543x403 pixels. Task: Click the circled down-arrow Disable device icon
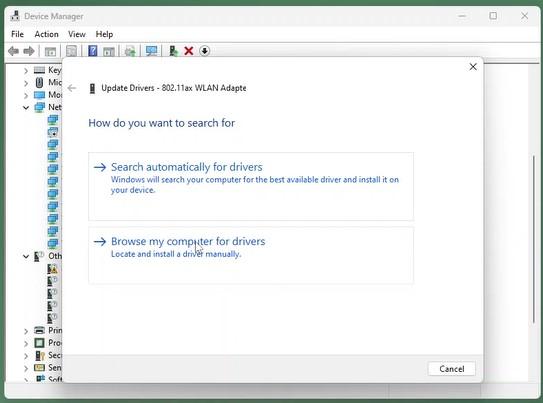pos(204,51)
